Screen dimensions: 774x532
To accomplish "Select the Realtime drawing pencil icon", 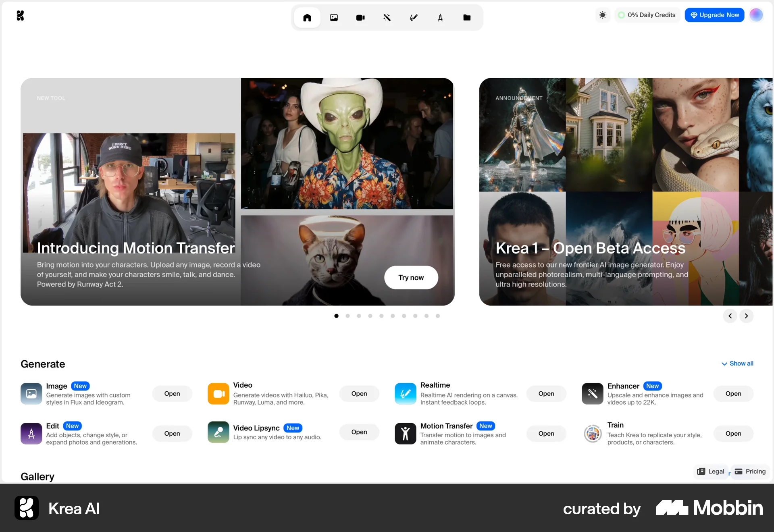I will pos(414,17).
